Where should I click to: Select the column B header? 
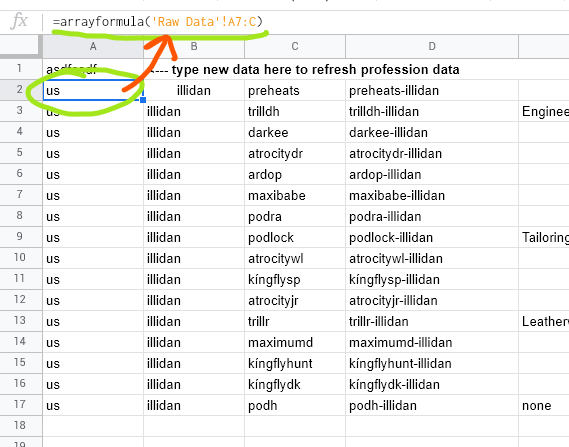pyautogui.click(x=194, y=46)
